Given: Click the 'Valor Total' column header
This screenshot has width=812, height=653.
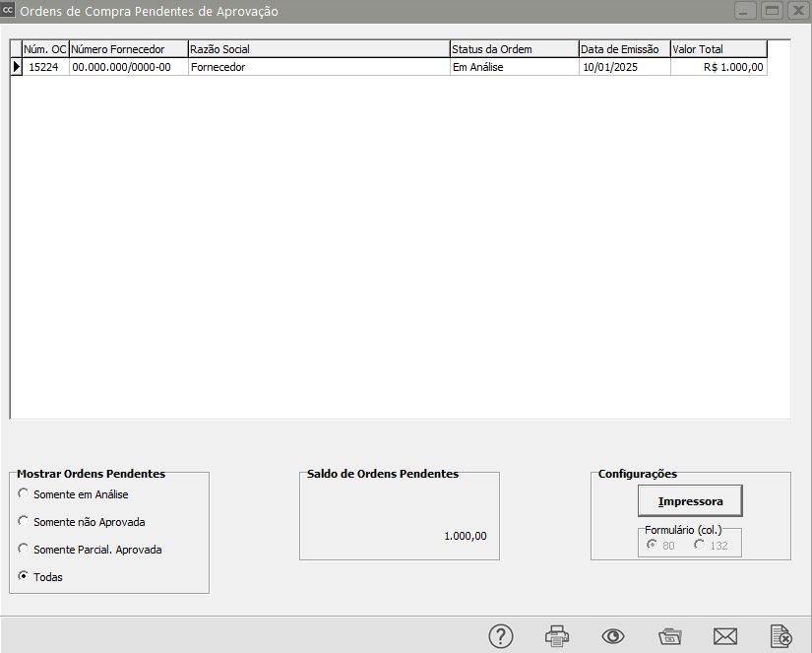Looking at the screenshot, I should pyautogui.click(x=718, y=49).
